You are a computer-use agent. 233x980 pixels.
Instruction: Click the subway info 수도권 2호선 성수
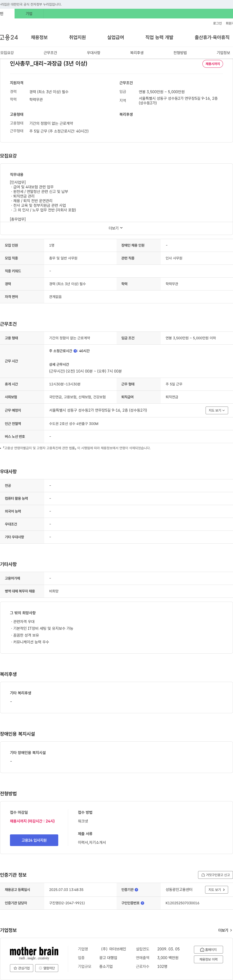click(74, 424)
